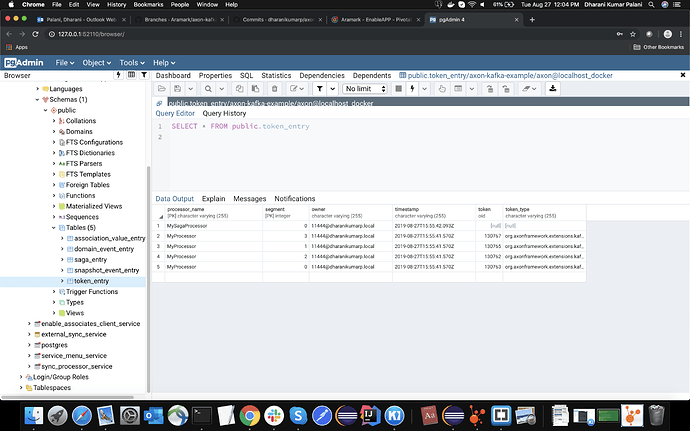Click the Edit pencil toolbar icon

[297, 89]
